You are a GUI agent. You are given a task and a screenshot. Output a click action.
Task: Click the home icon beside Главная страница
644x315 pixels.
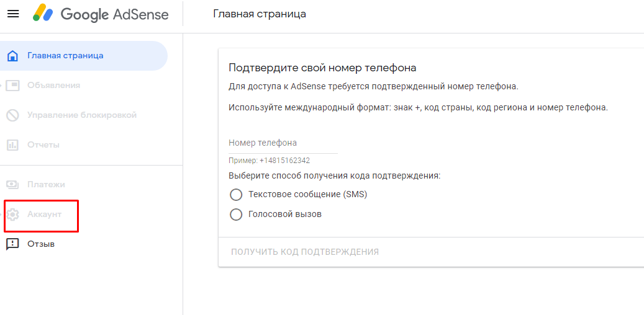tap(13, 56)
